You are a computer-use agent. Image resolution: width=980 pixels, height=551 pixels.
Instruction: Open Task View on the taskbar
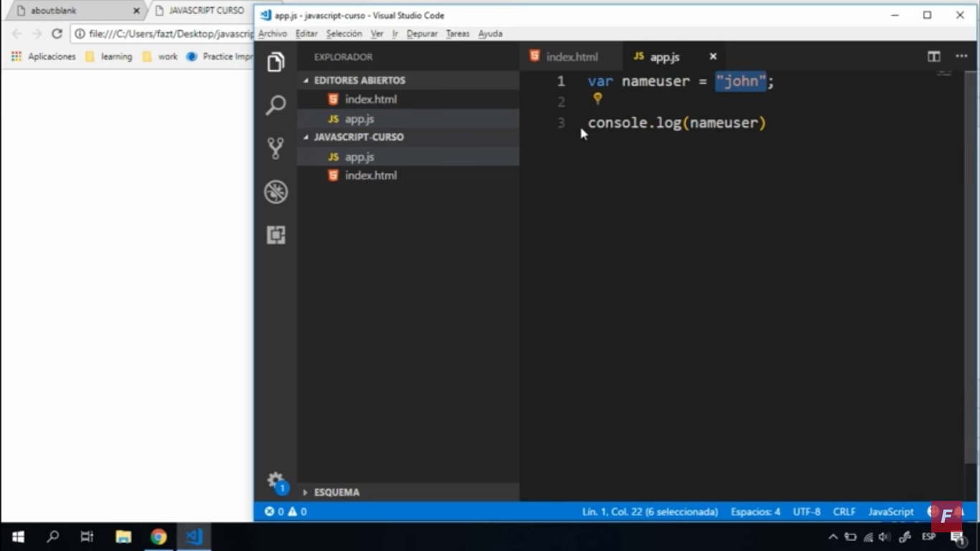click(x=87, y=537)
